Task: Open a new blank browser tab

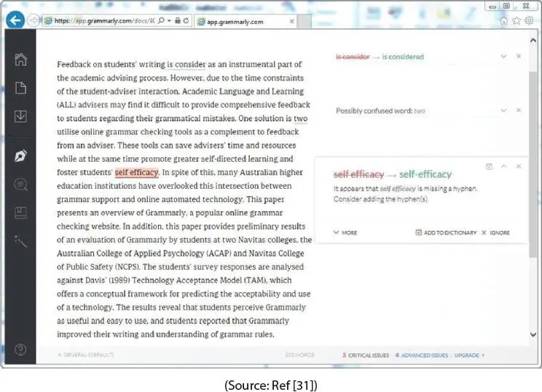Action: [305, 21]
